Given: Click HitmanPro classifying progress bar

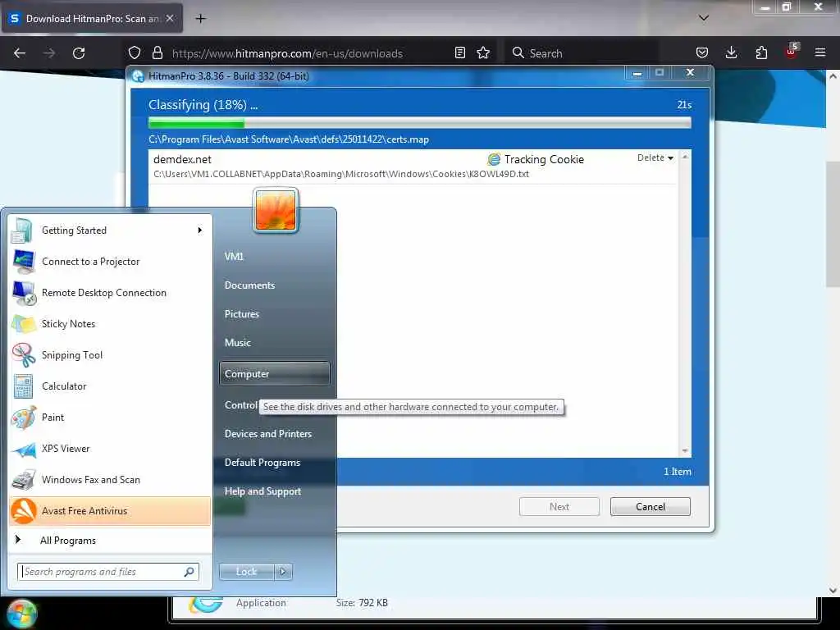Looking at the screenshot, I should (419, 123).
